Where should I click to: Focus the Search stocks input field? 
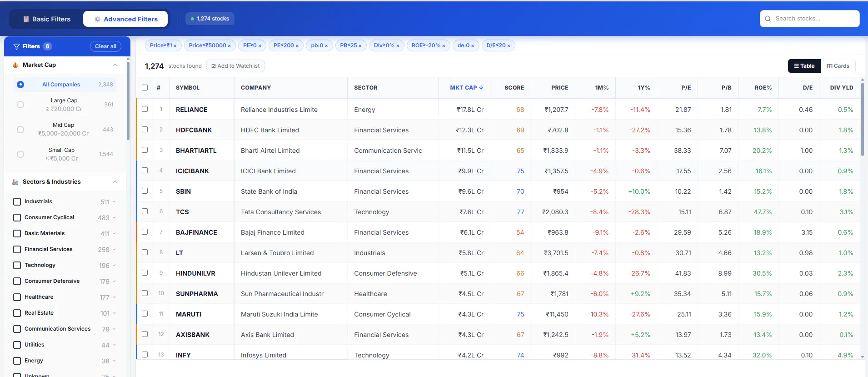click(810, 19)
